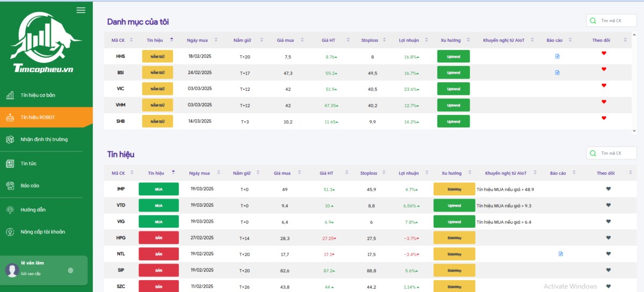Click the SideWay trend badge for IMP
Screen dimensions: 644x292
[454, 189]
